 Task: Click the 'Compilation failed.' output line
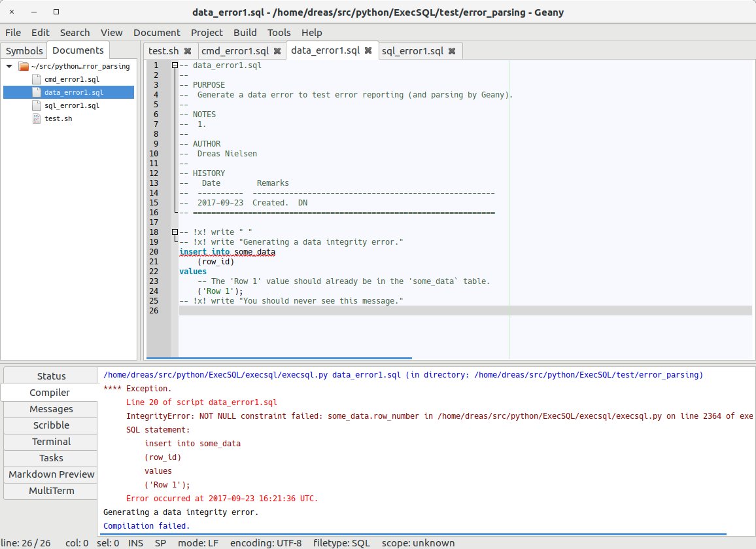click(146, 526)
